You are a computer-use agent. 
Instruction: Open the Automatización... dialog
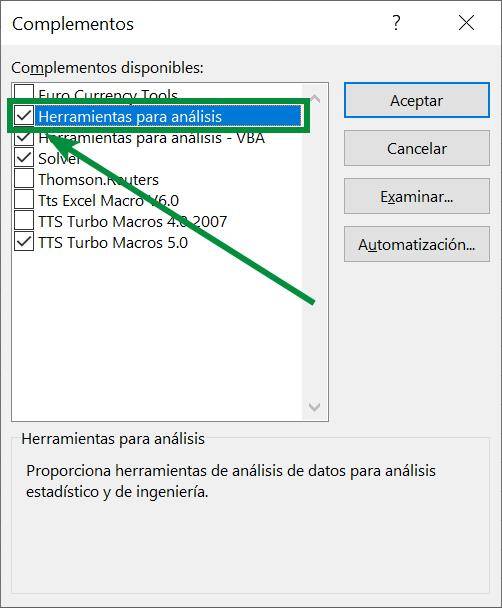(417, 244)
